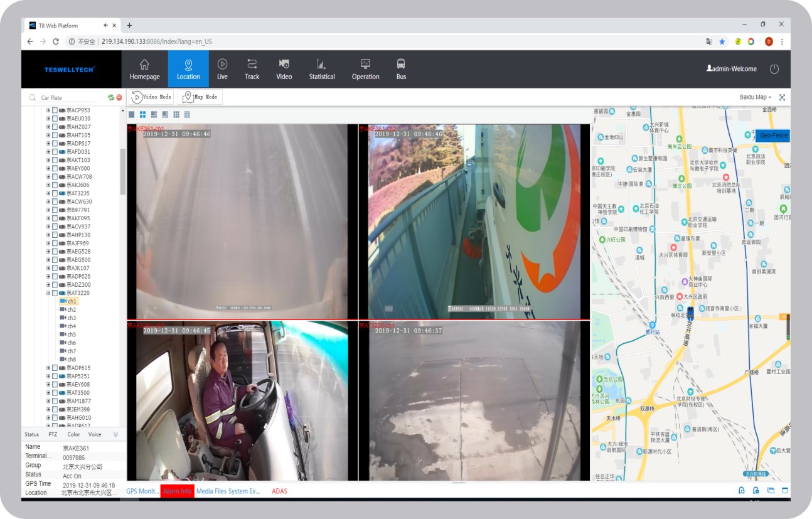This screenshot has height=519, width=812.
Task: Open the Live video section
Action: pyautogui.click(x=222, y=69)
